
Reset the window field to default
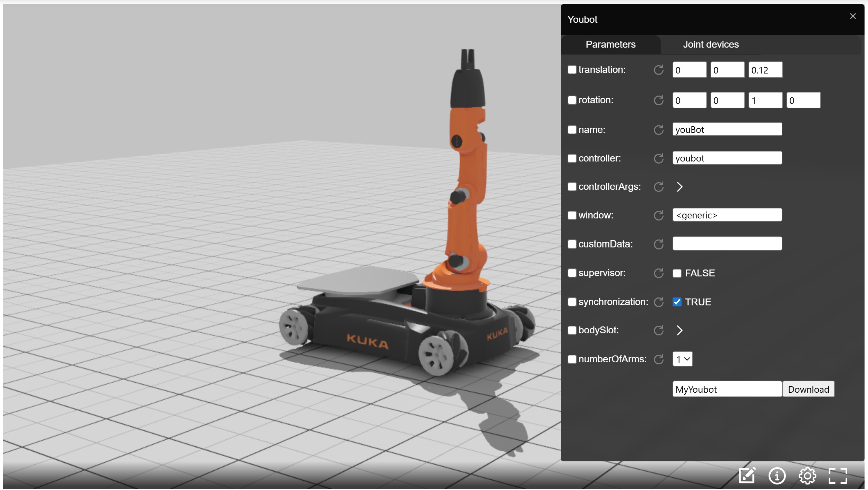point(659,216)
